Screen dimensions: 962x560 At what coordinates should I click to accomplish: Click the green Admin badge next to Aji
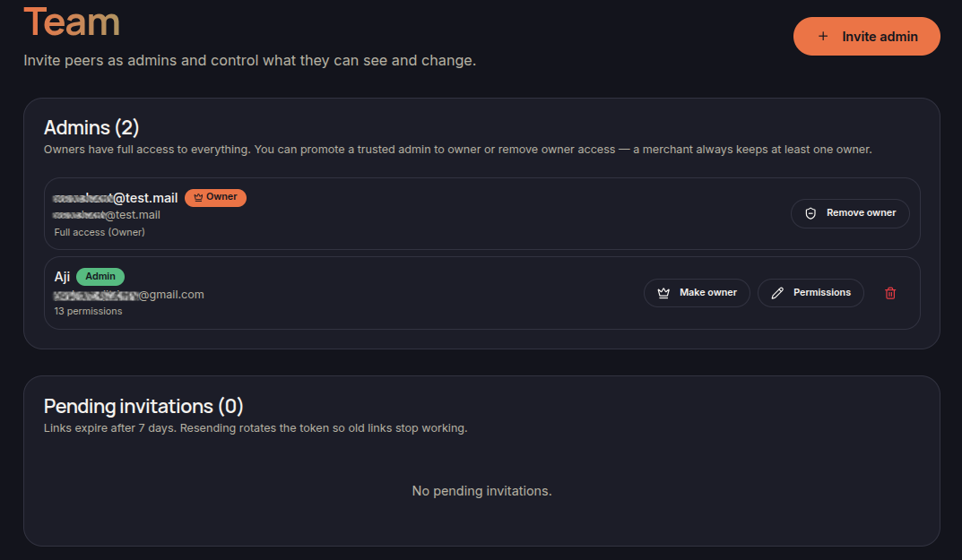click(x=100, y=277)
